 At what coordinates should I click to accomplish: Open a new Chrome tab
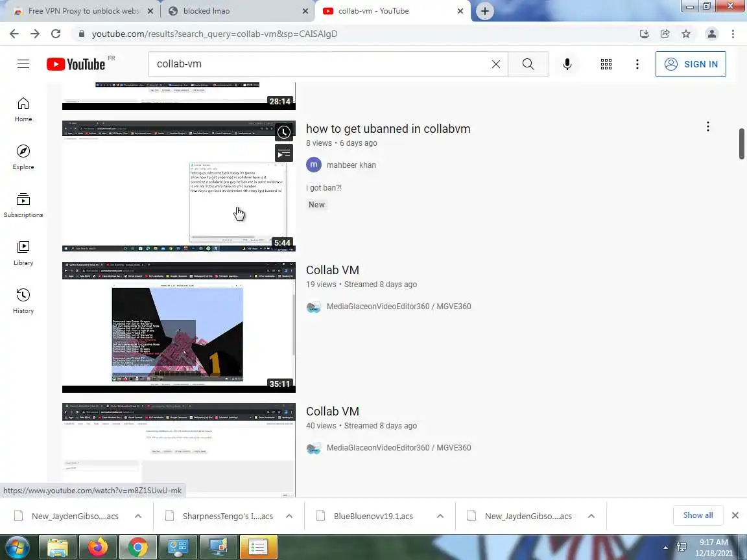484,11
